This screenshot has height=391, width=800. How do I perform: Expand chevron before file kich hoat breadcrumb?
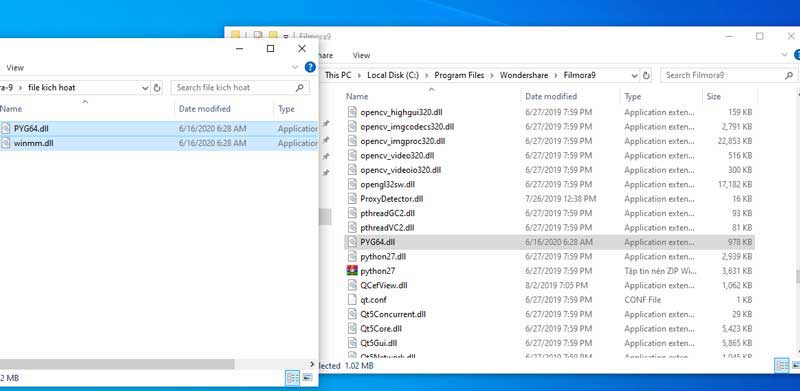tap(20, 88)
